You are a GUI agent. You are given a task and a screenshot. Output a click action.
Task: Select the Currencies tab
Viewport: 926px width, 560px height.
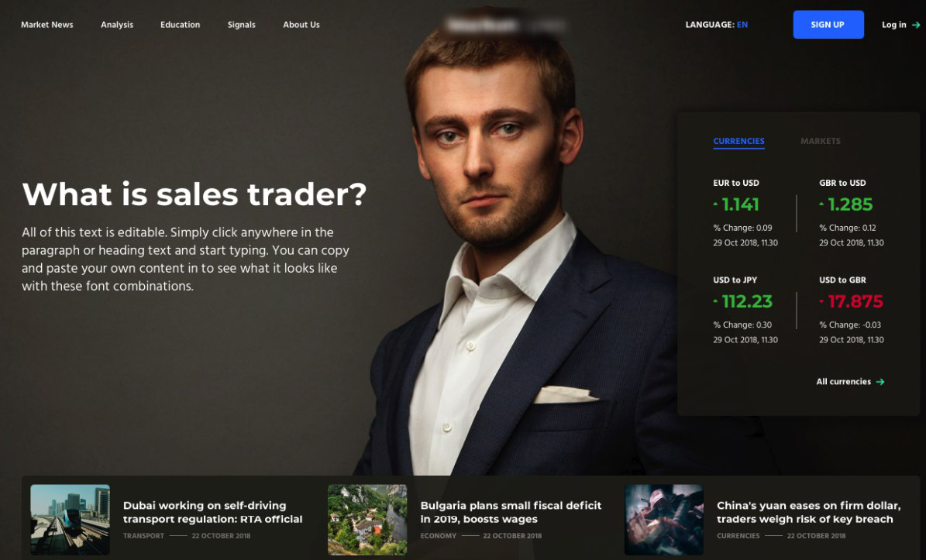[x=738, y=141]
